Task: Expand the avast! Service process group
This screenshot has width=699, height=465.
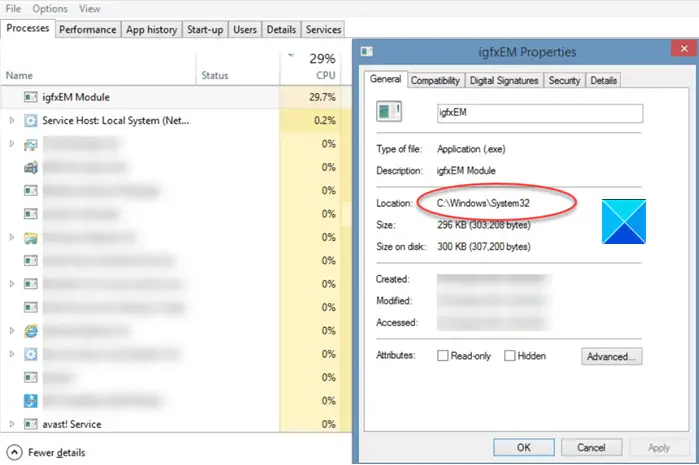Action: click(x=12, y=424)
